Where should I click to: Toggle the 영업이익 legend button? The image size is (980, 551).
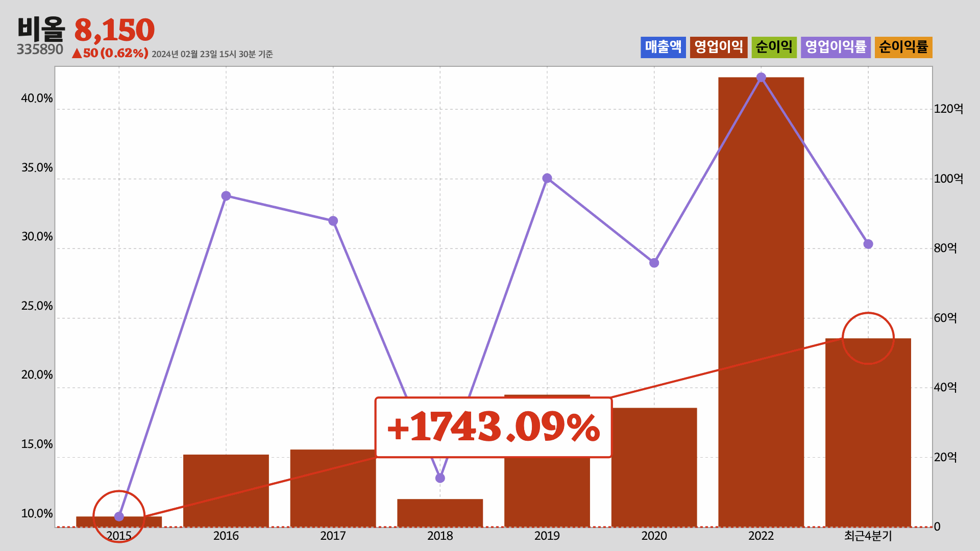719,47
